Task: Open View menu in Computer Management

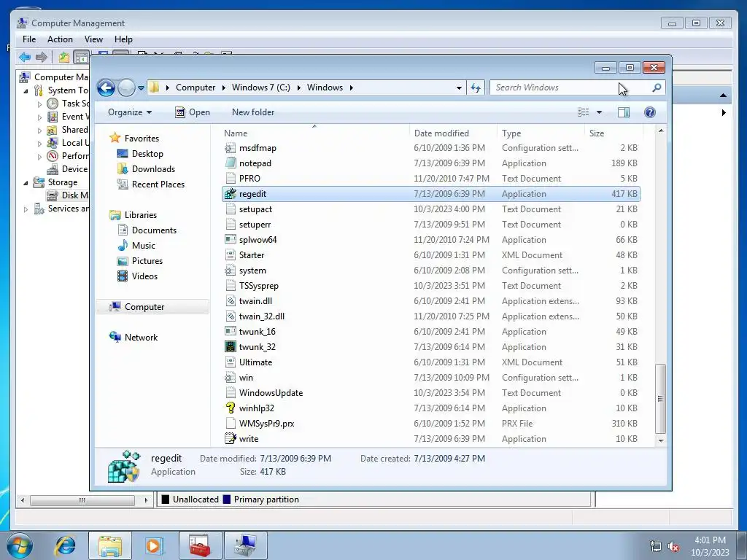Action: coord(93,39)
